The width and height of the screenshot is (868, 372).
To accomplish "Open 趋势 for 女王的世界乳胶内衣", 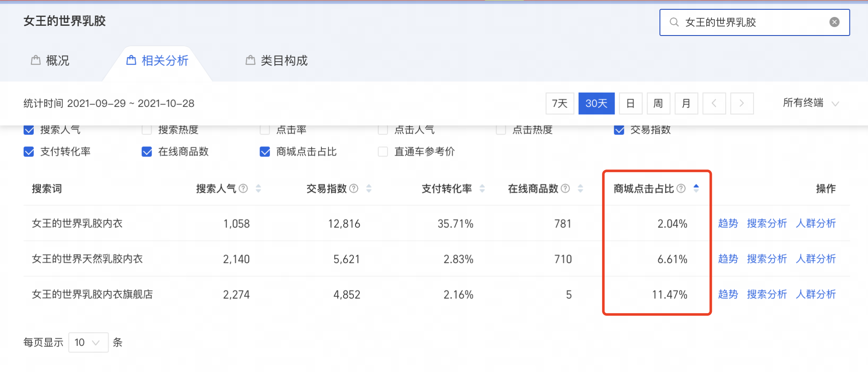I will (728, 223).
